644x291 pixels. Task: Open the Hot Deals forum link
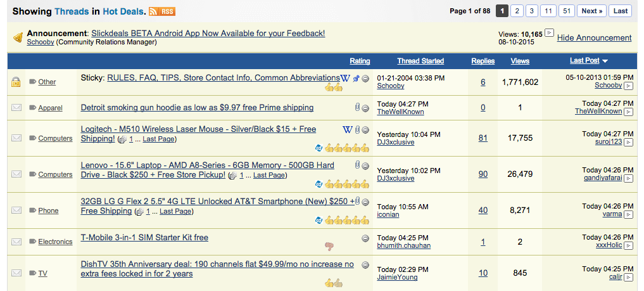pyautogui.click(x=123, y=11)
